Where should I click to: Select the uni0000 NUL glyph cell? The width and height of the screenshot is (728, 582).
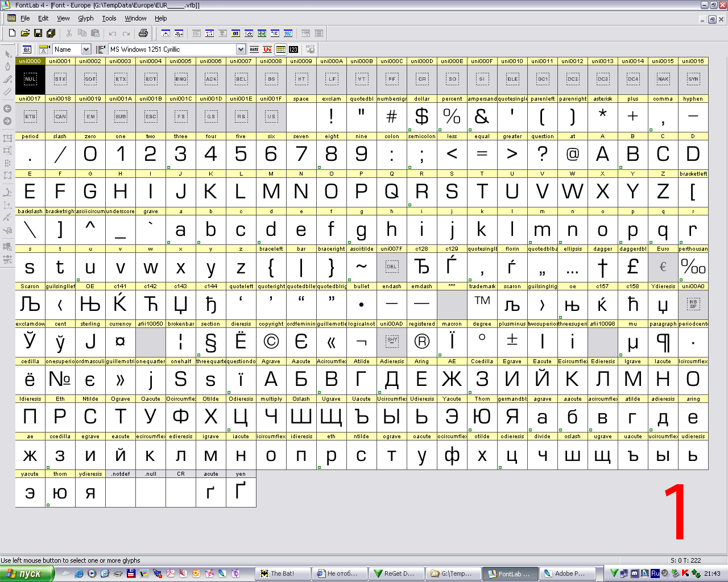[30, 76]
